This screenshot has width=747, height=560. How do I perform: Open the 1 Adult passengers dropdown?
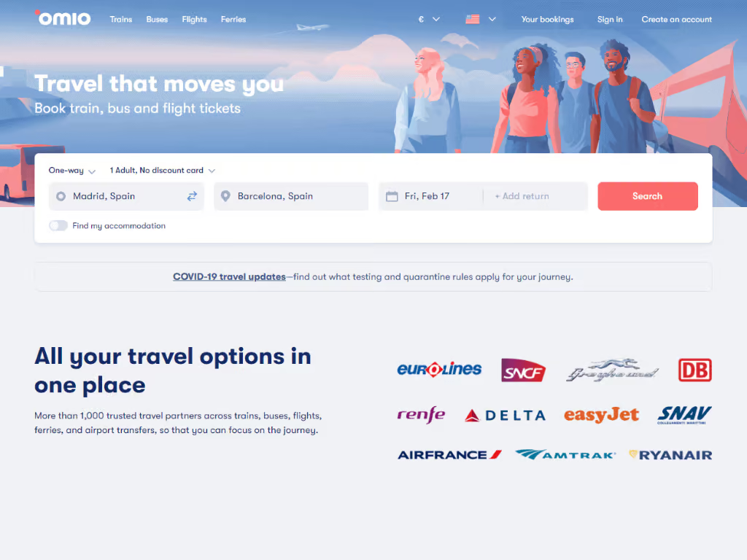click(163, 171)
